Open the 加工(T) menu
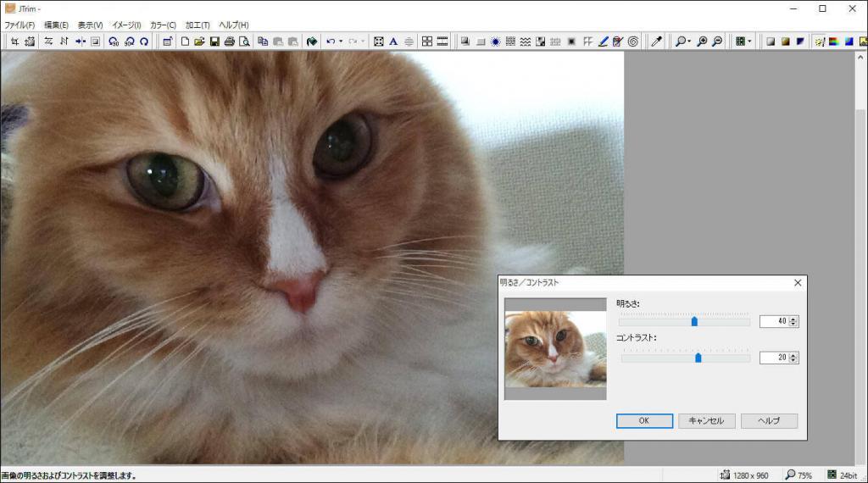Viewport: 868px width, 483px height. [197, 25]
